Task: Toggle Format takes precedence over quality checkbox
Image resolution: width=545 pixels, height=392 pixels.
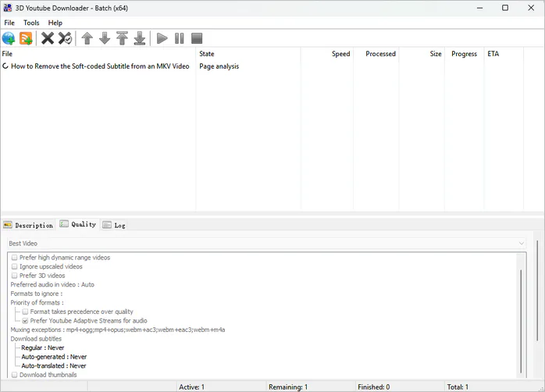Action: point(25,312)
